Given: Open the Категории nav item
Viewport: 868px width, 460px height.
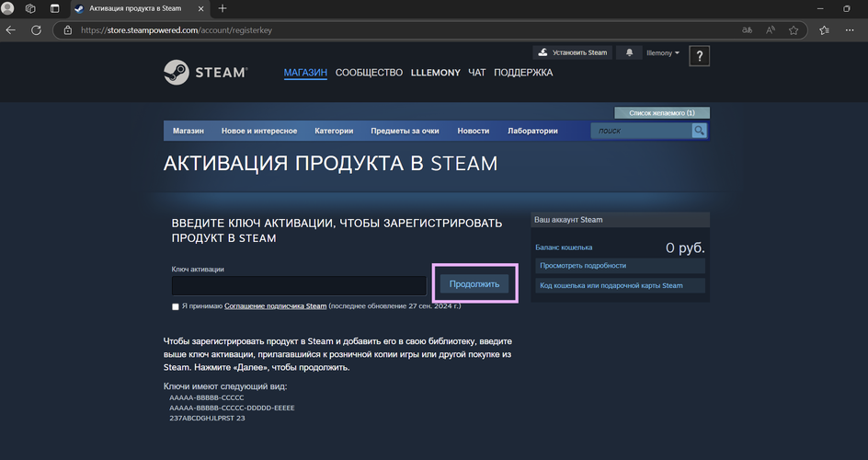Looking at the screenshot, I should point(334,131).
